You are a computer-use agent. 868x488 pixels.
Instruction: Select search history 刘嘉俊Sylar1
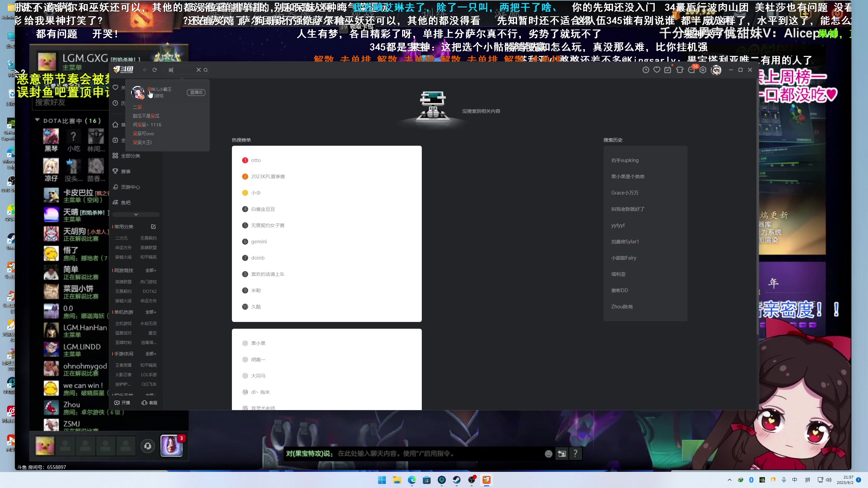click(625, 242)
